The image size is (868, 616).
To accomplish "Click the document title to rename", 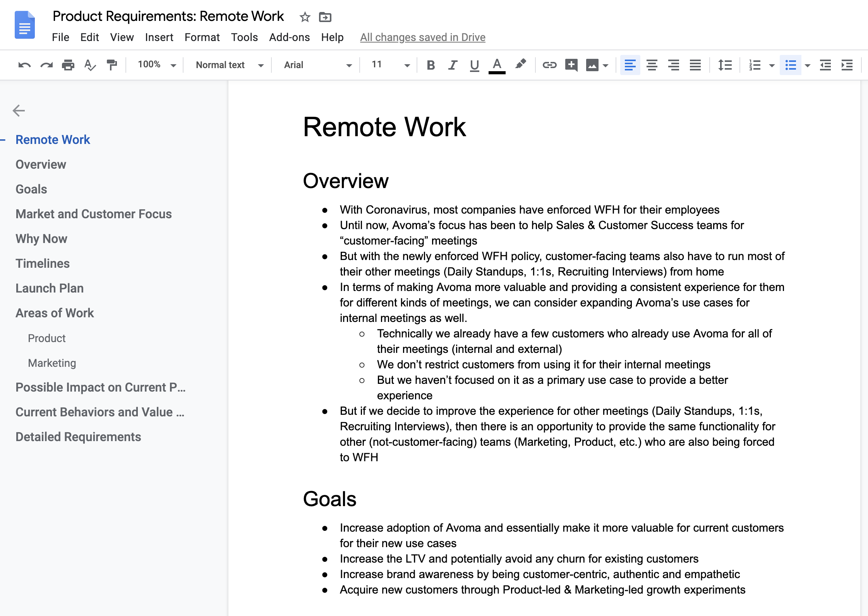I will pos(168,16).
